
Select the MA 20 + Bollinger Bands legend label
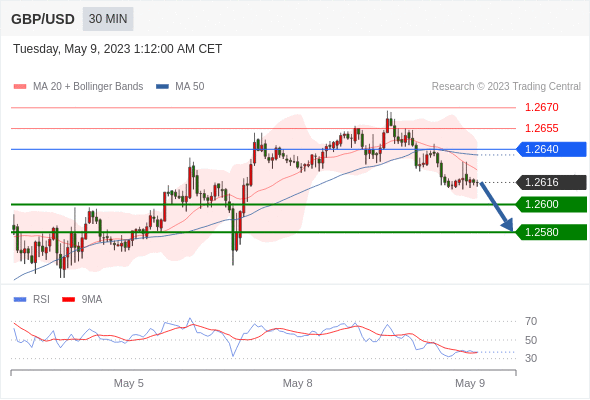[88, 87]
